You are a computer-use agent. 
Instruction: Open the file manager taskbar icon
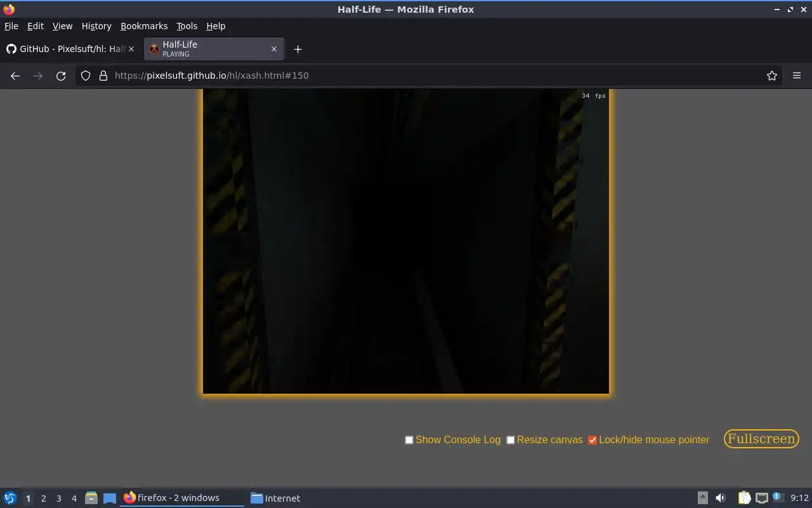(x=91, y=498)
